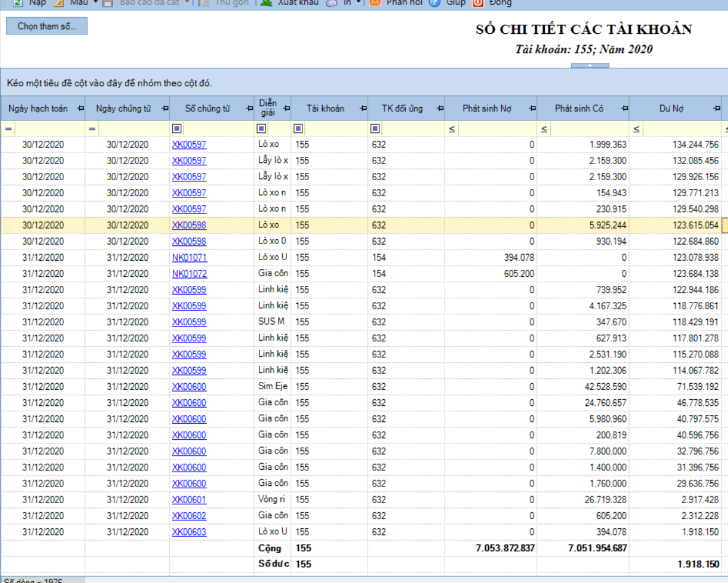Toggle filter operator for Số chứng từ
Image resolution: width=728 pixels, height=583 pixels.
click(x=176, y=128)
